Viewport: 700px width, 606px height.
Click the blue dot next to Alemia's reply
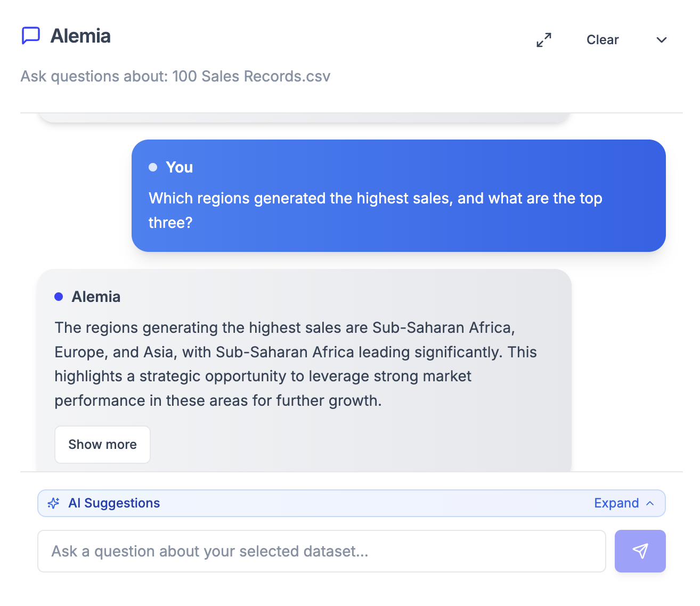(59, 297)
